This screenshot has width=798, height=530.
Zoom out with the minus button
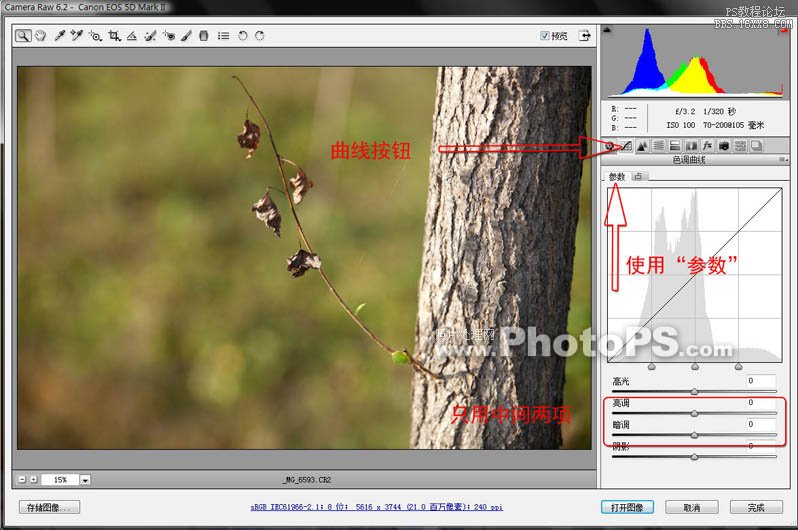pos(22,480)
